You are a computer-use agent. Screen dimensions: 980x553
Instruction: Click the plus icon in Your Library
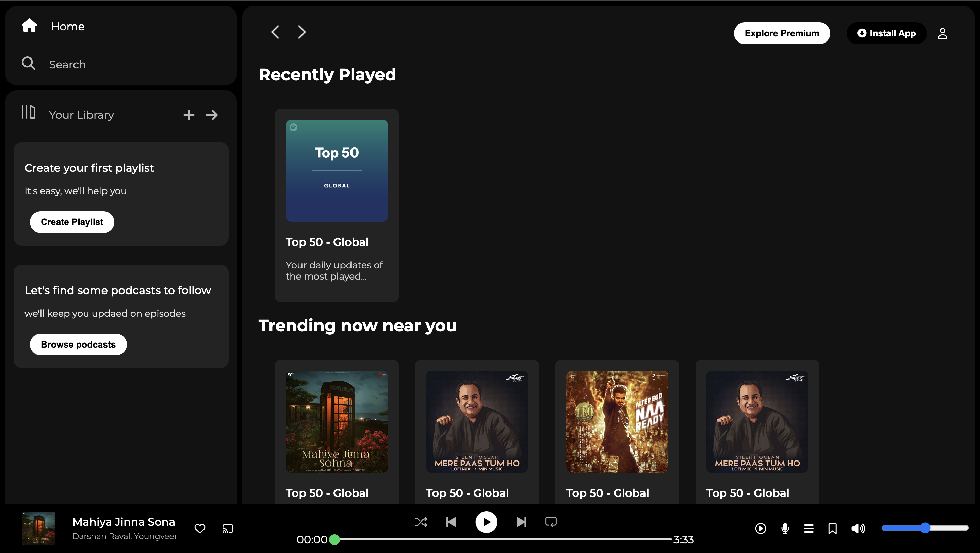click(x=189, y=115)
